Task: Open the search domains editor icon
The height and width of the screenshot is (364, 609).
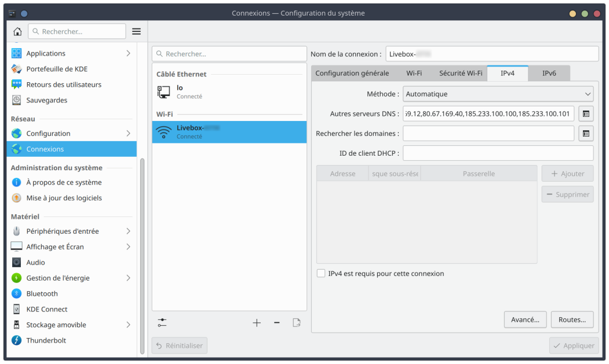Action: pos(586,134)
